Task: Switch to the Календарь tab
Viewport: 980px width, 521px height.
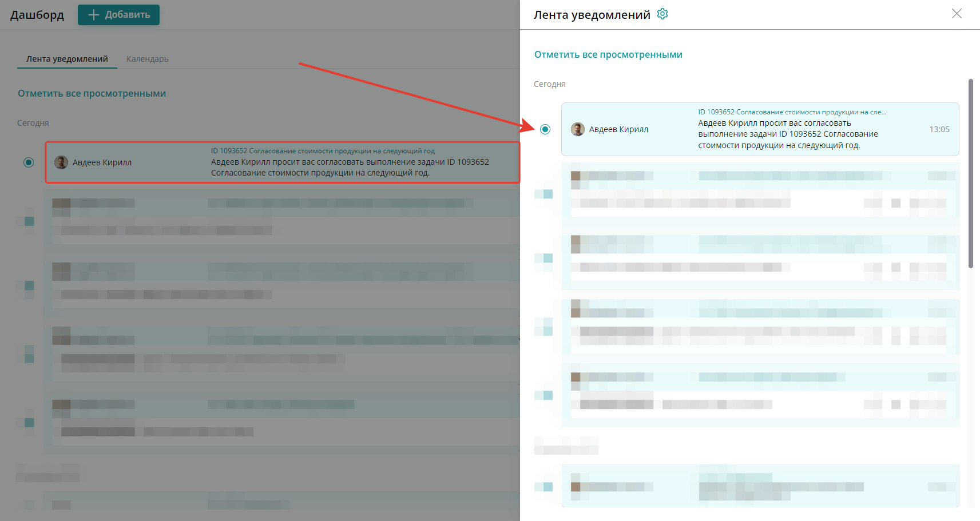Action: tap(147, 59)
